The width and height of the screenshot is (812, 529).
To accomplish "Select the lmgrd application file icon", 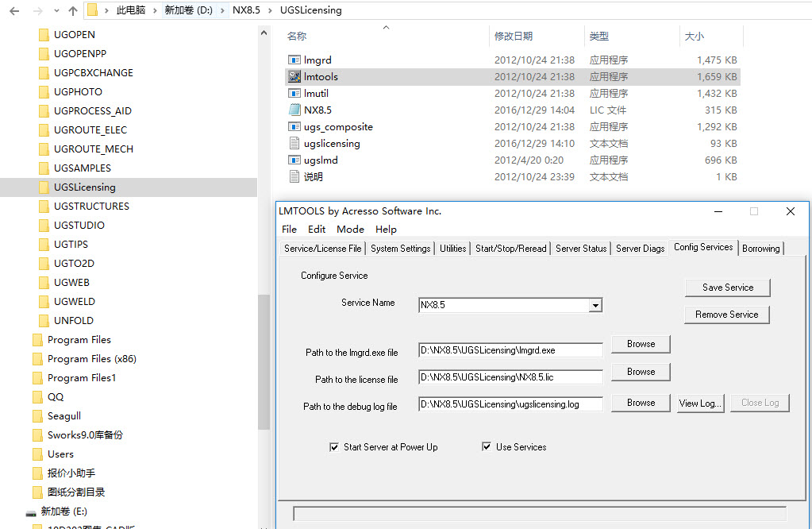I will click(294, 60).
